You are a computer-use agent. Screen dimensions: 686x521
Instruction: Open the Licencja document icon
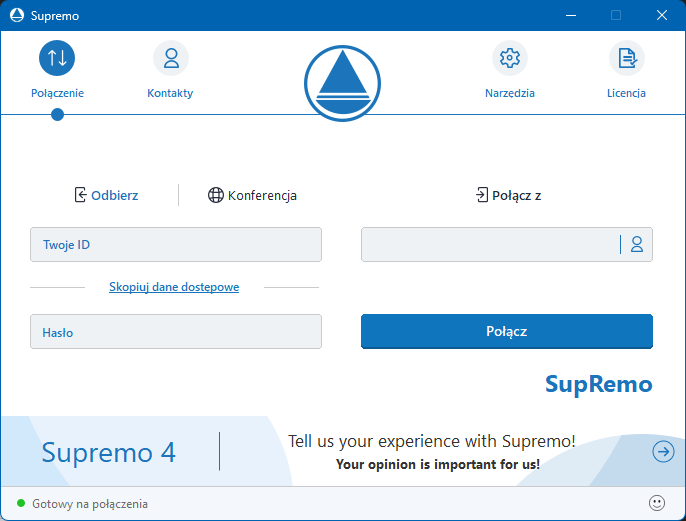point(626,58)
